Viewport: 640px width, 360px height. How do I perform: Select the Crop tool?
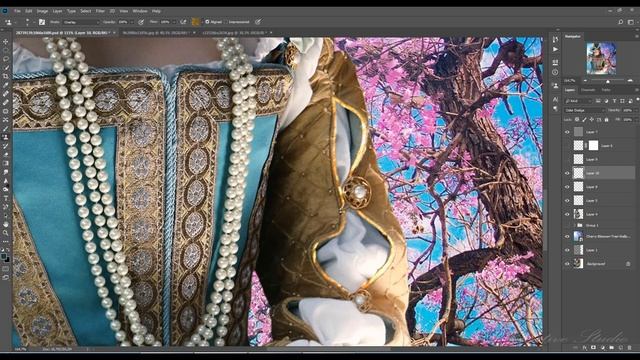(x=6, y=76)
